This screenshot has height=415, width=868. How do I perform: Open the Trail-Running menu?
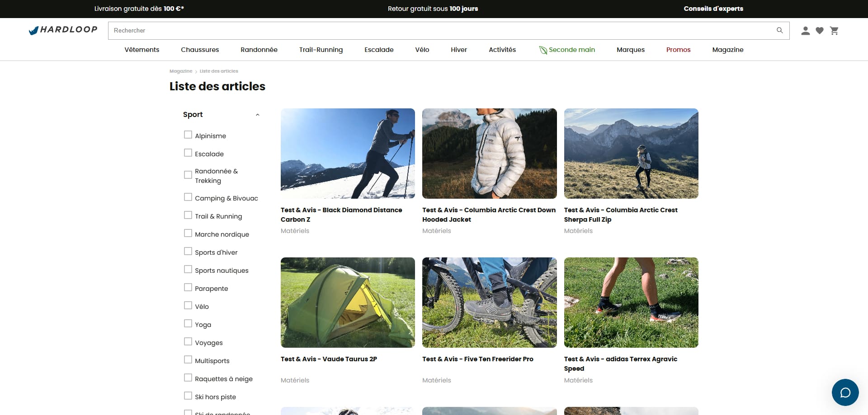point(321,50)
